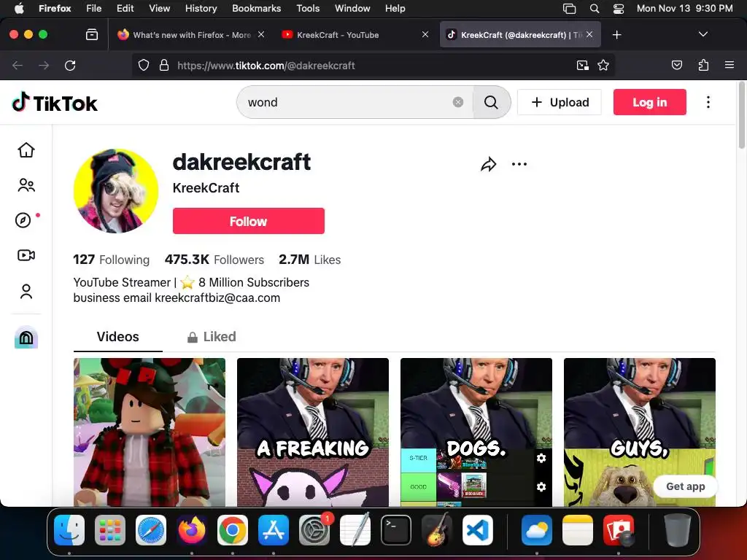Select the Videos tab
Viewport: 747px width, 560px height.
click(x=117, y=337)
